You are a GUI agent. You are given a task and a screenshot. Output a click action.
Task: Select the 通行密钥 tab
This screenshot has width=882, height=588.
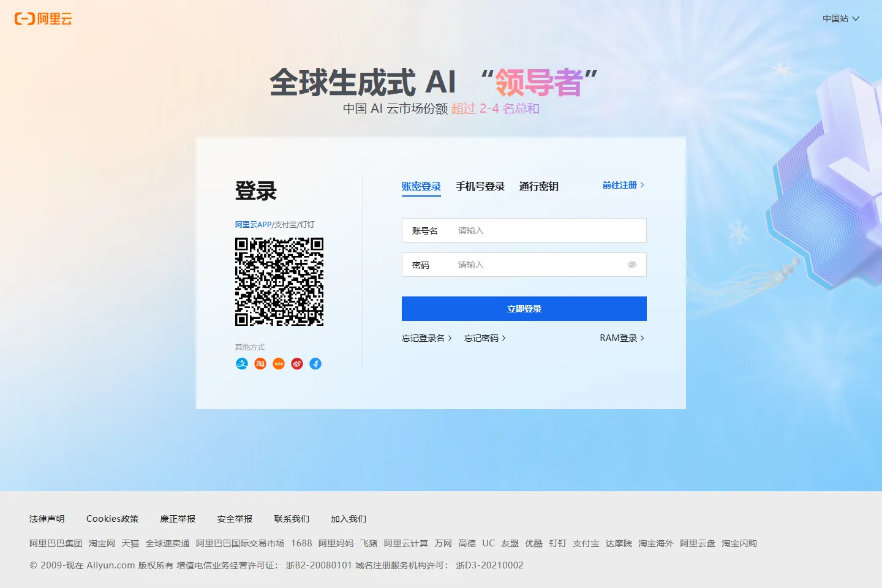point(539,186)
